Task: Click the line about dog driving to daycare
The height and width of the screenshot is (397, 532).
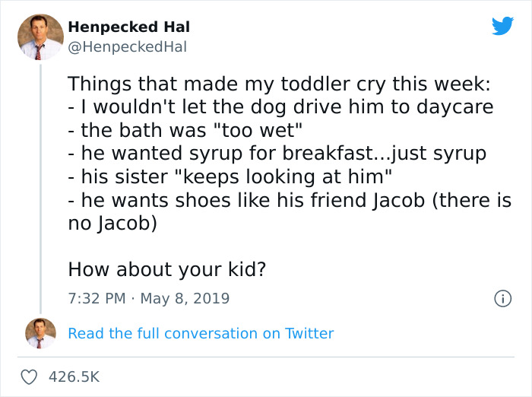Action: (280, 107)
